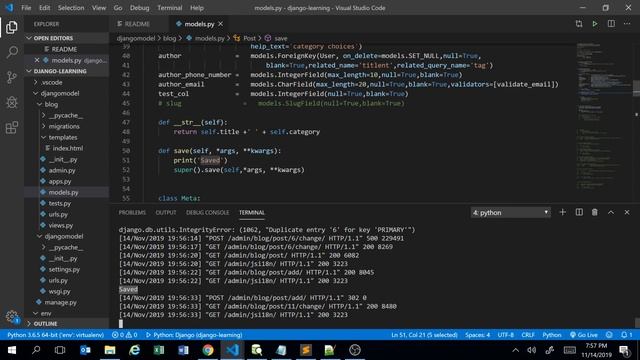The width and height of the screenshot is (640, 360).
Task: Click Python interpreter 3.6.5 status entry
Action: click(56, 335)
